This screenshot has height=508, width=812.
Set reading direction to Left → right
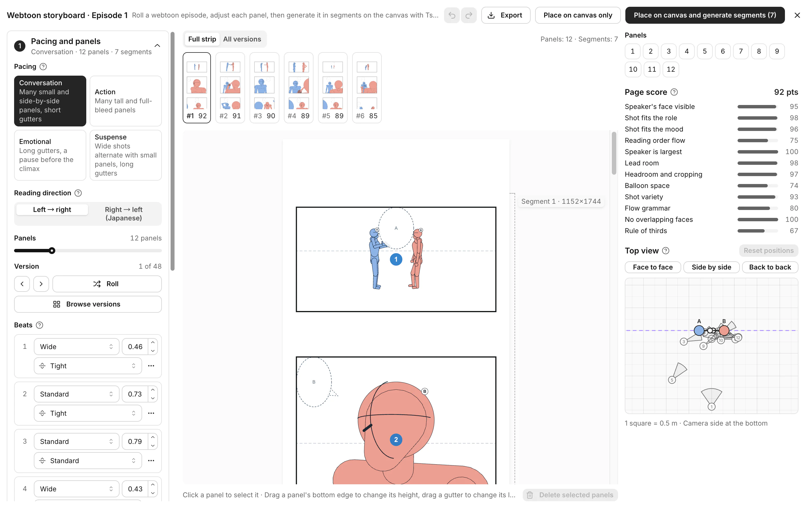(x=52, y=210)
